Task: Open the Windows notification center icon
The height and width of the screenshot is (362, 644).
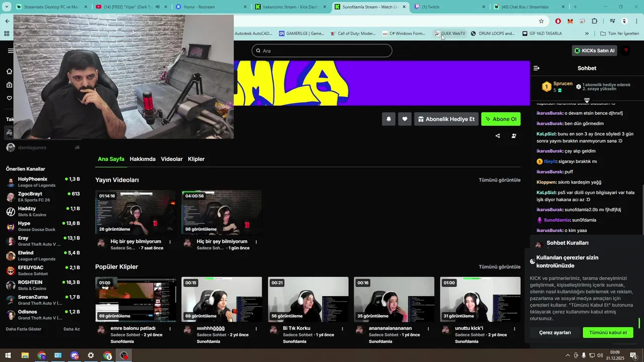Action: point(633,355)
